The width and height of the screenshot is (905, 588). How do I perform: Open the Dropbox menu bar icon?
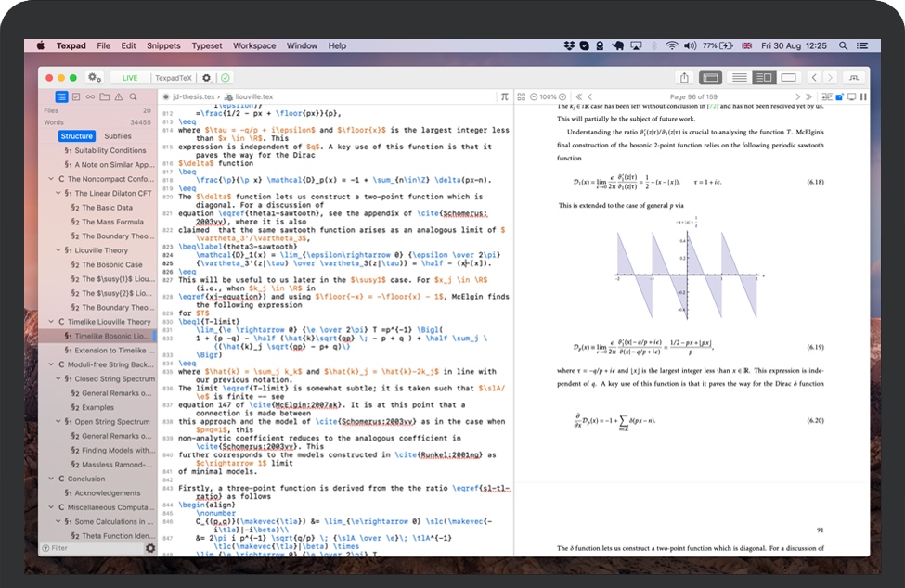[569, 45]
